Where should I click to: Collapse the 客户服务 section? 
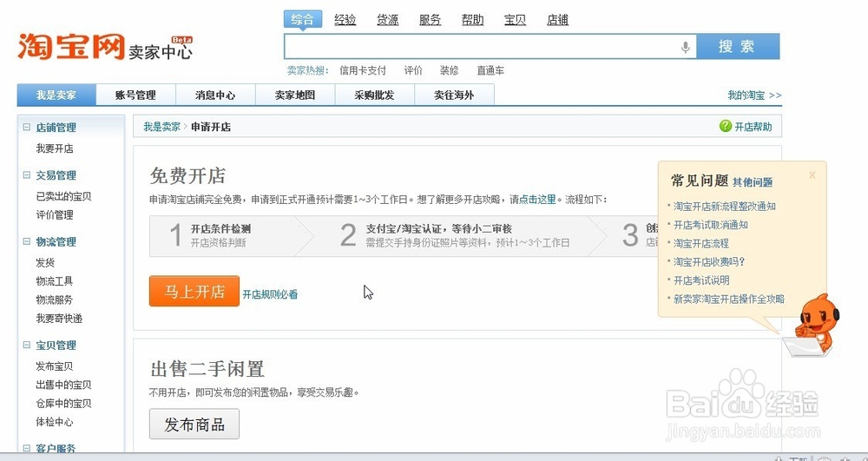click(x=26, y=448)
